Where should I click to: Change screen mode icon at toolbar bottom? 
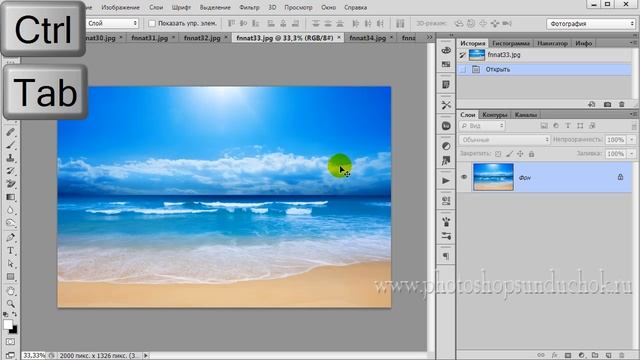(11, 355)
